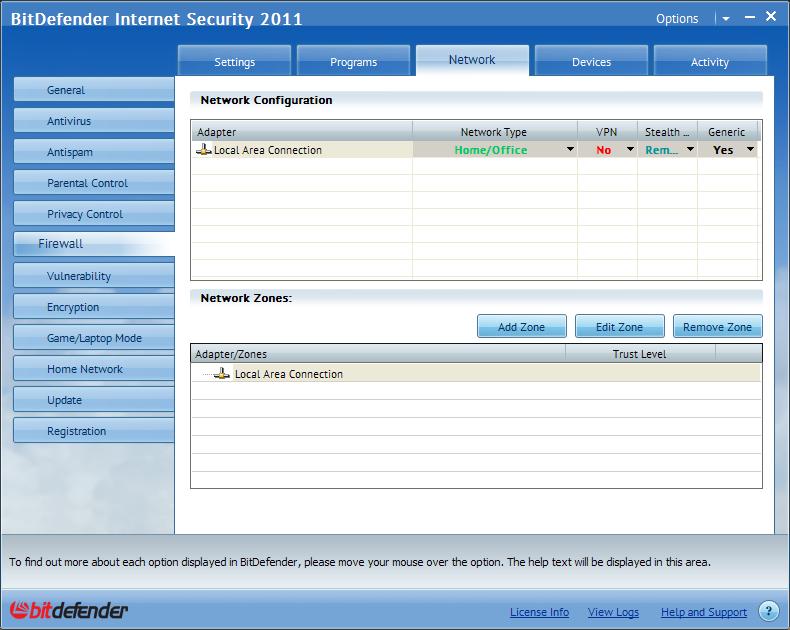The width and height of the screenshot is (790, 630).
Task: Open the Update section
Action: [94, 400]
